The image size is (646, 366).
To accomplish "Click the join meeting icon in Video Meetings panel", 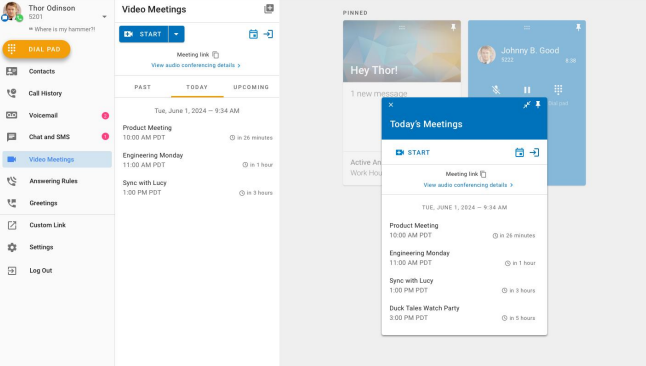I will point(268,34).
